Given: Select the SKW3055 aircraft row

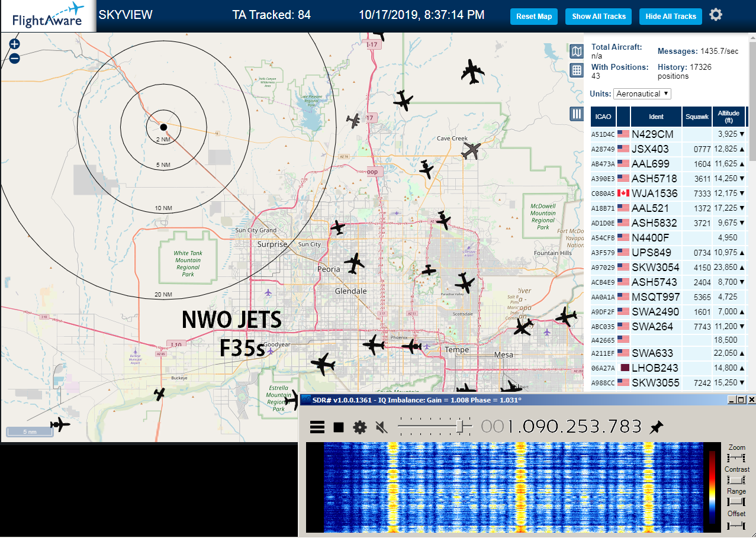Looking at the screenshot, I should click(669, 383).
